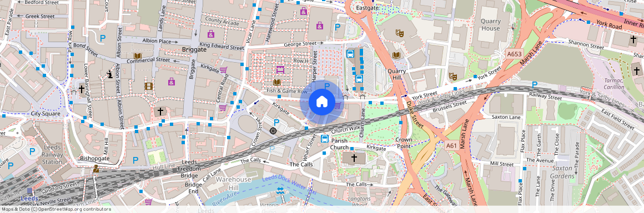Click the bold Briggate area label
Image resolution: width=644 pixels, height=213 pixels.
[x=194, y=49]
